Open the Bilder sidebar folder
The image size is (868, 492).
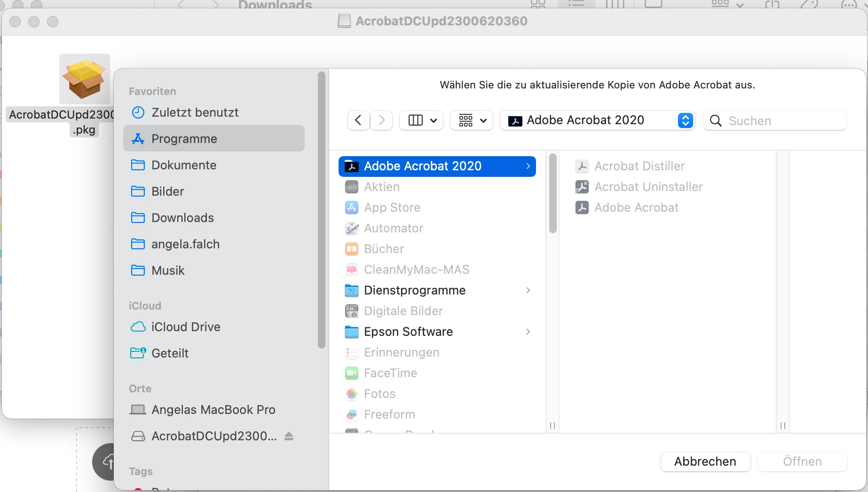pyautogui.click(x=214, y=191)
